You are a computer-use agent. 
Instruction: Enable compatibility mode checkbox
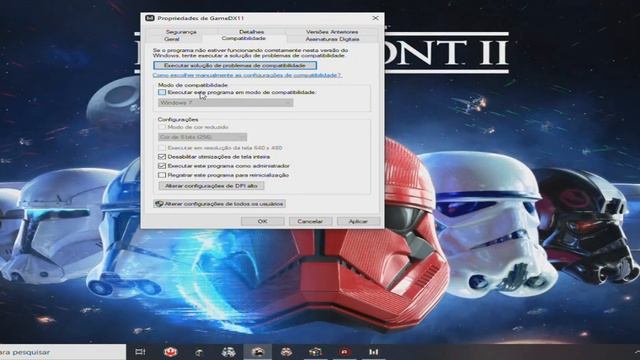coord(162,93)
